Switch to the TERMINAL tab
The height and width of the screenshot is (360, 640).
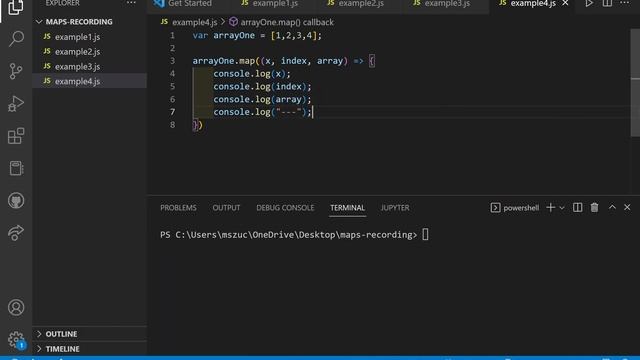[347, 208]
